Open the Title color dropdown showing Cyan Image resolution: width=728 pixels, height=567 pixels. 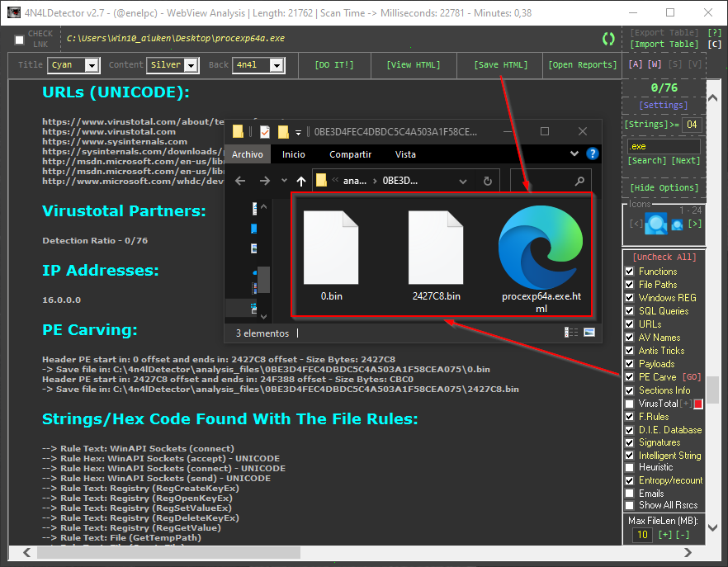[x=92, y=65]
